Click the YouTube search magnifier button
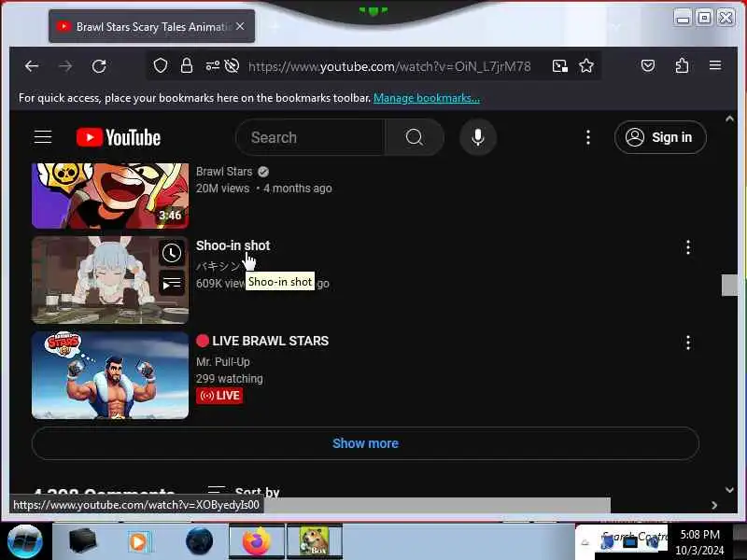The image size is (747, 560). (x=414, y=137)
